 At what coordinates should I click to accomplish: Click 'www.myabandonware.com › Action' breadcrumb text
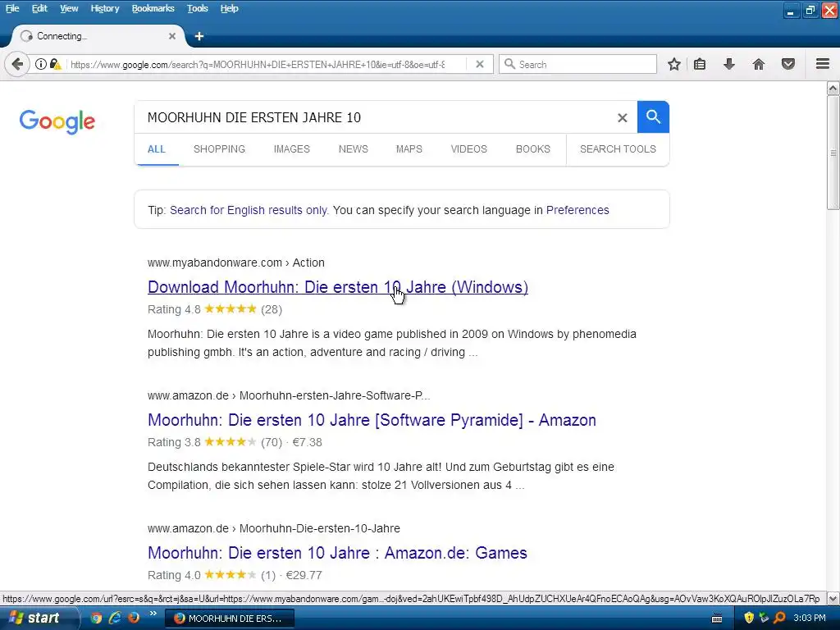click(235, 262)
